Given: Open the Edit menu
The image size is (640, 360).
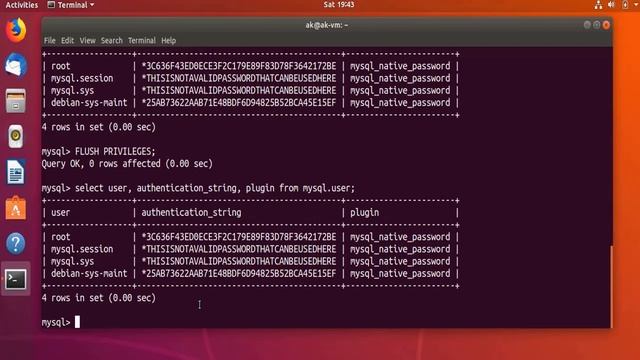Looking at the screenshot, I should pyautogui.click(x=67, y=40).
